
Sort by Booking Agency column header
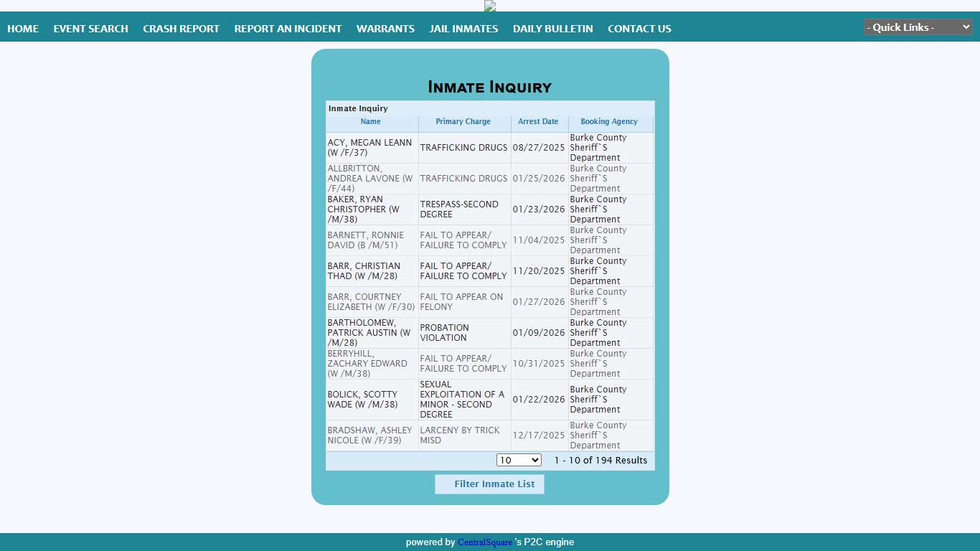tap(609, 122)
